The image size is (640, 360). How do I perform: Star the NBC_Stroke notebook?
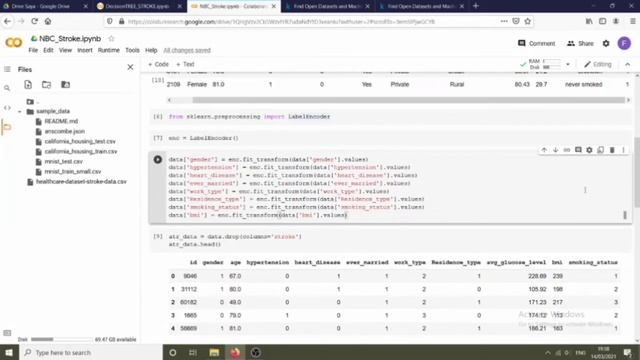coord(111,38)
